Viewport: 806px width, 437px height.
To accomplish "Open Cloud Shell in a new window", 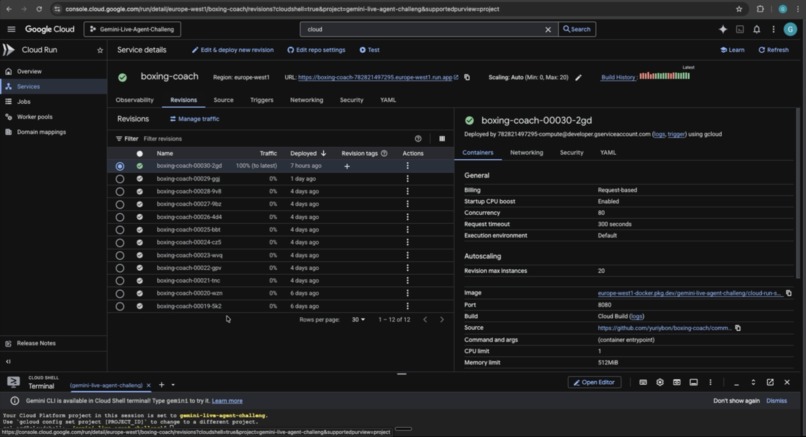I will point(770,383).
